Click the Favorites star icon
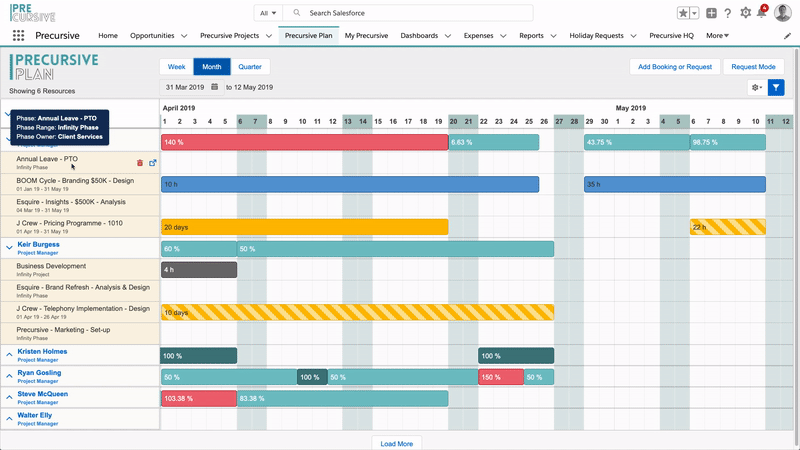This screenshot has height=450, width=800. click(683, 13)
